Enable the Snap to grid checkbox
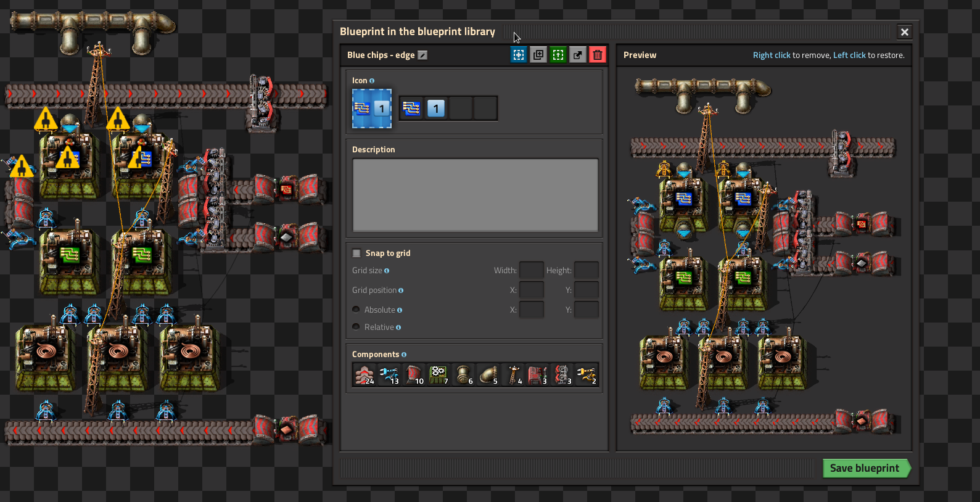 point(356,253)
